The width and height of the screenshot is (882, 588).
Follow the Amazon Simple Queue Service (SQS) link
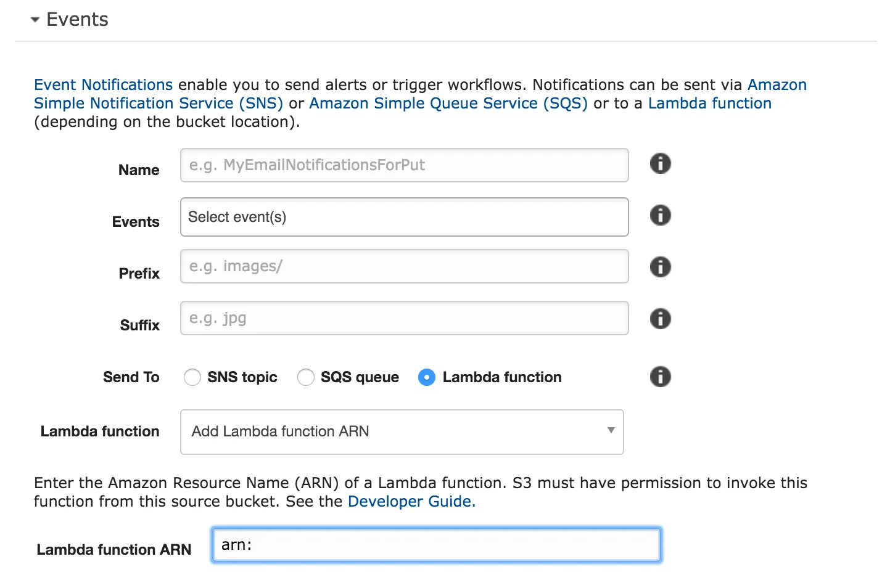point(448,104)
